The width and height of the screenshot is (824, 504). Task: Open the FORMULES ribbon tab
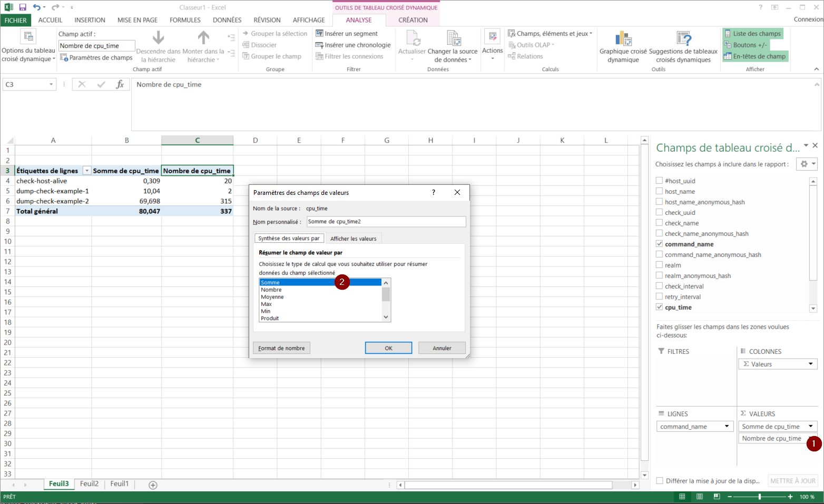tap(185, 20)
